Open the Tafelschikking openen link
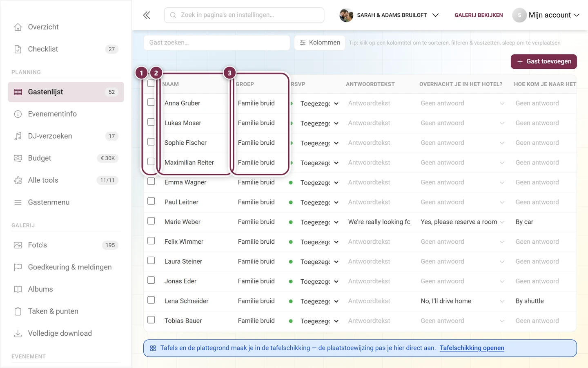Image resolution: width=588 pixels, height=368 pixels. tap(472, 348)
